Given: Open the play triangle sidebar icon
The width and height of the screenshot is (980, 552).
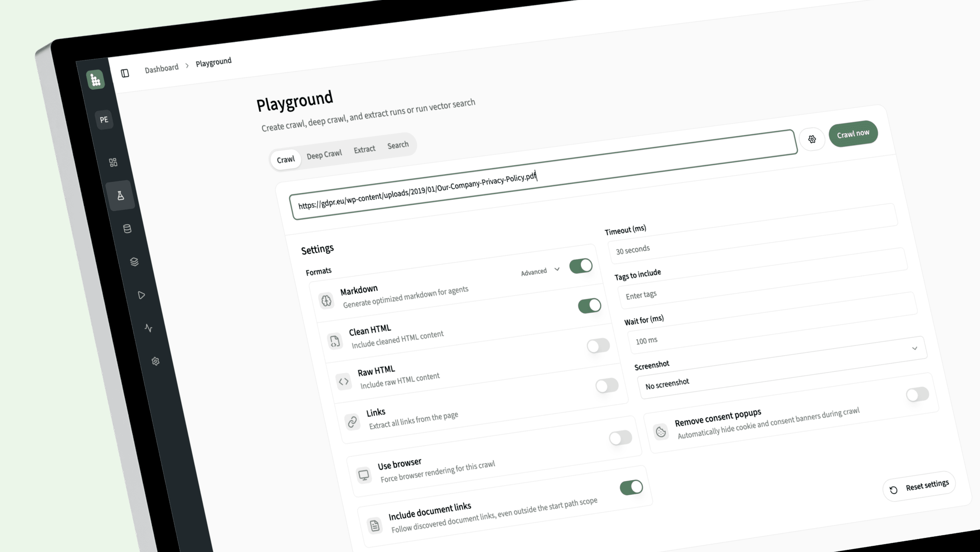Looking at the screenshot, I should [141, 295].
